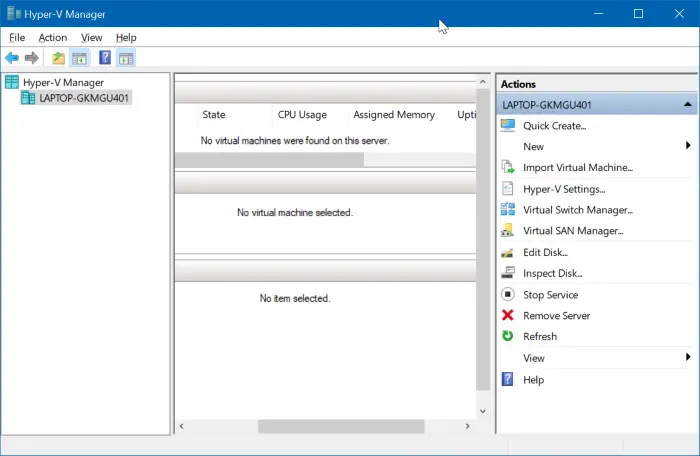The height and width of the screenshot is (456, 700).
Task: Expand the View submenu arrow in Actions
Action: (x=688, y=357)
